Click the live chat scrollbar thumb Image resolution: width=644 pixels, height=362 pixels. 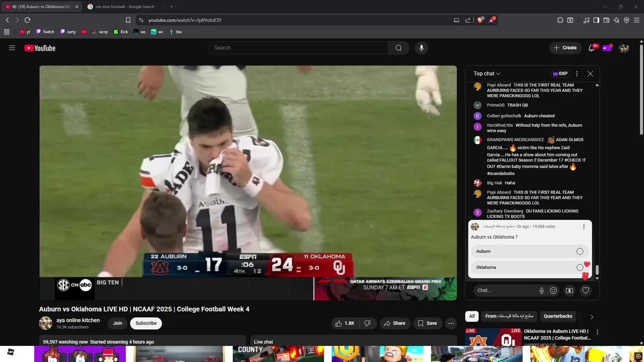click(x=597, y=270)
